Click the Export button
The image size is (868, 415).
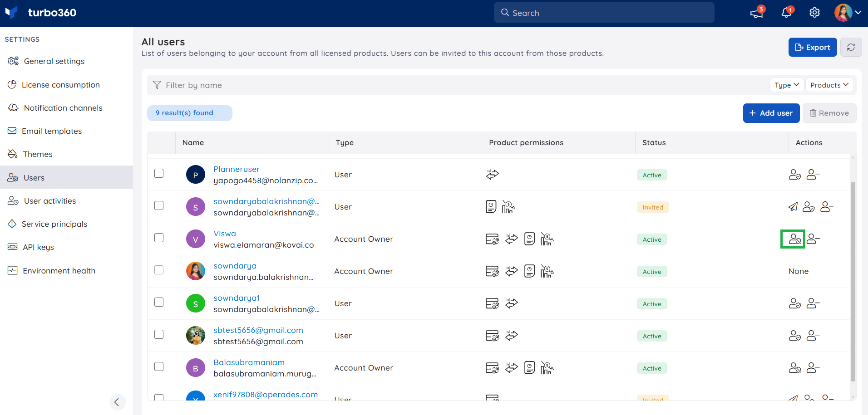(x=813, y=47)
